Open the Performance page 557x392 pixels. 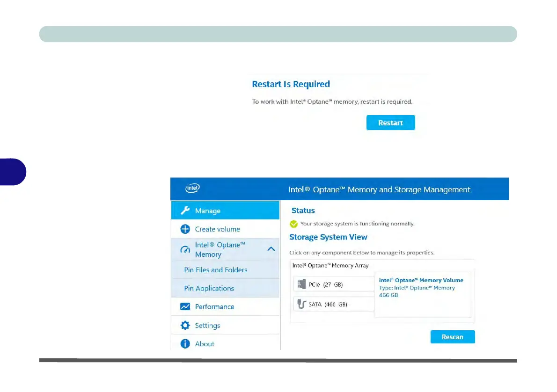[225, 306]
